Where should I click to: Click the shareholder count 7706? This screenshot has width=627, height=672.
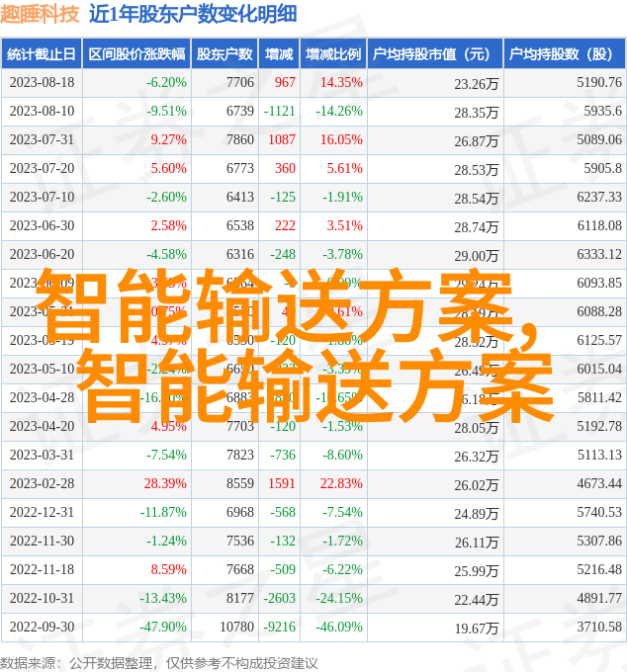click(x=240, y=82)
